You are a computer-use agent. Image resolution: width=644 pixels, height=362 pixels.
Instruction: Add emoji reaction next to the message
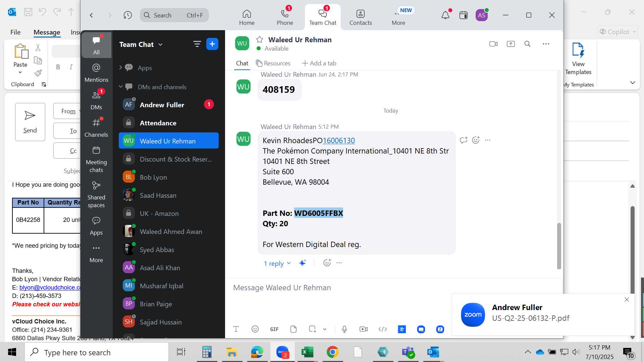point(476,140)
